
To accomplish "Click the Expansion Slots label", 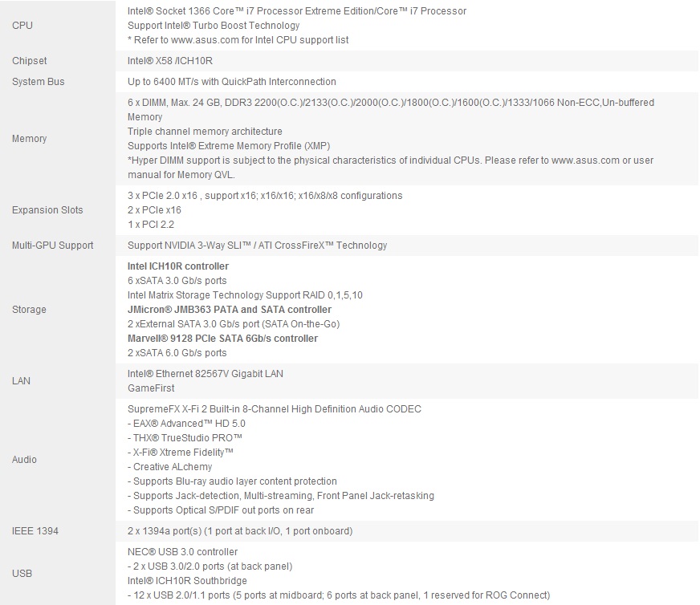I will coord(47,210).
